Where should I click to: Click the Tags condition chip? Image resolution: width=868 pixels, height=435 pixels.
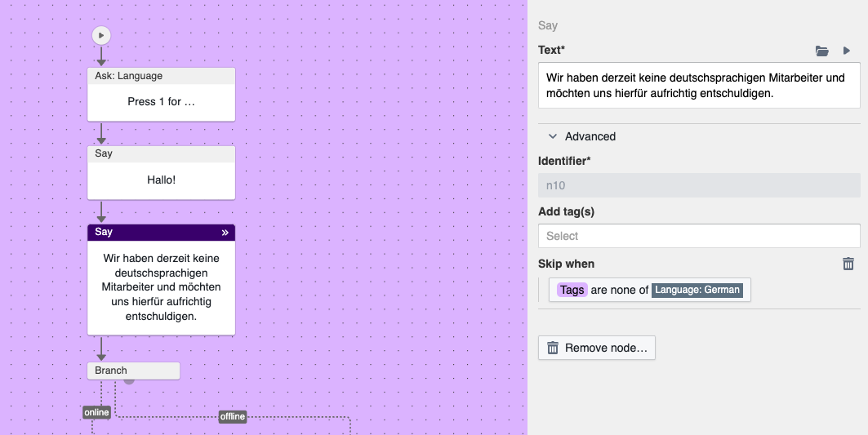[x=572, y=290]
